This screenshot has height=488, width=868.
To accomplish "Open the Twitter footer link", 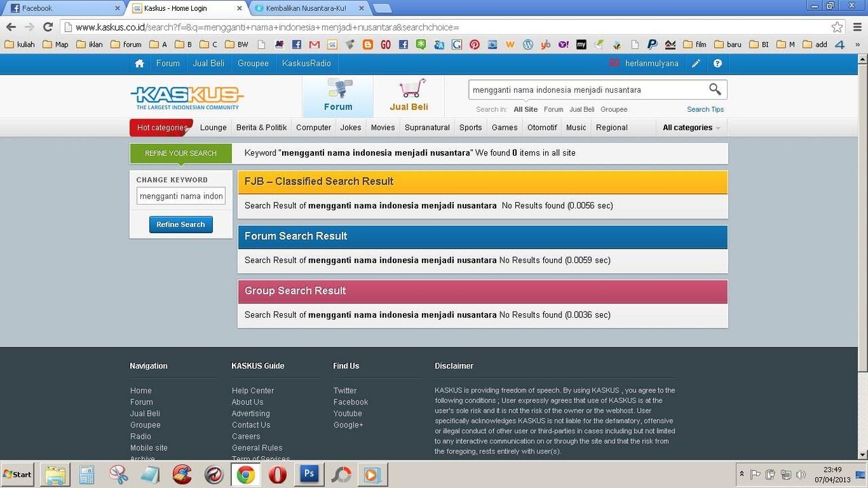I will [x=344, y=390].
